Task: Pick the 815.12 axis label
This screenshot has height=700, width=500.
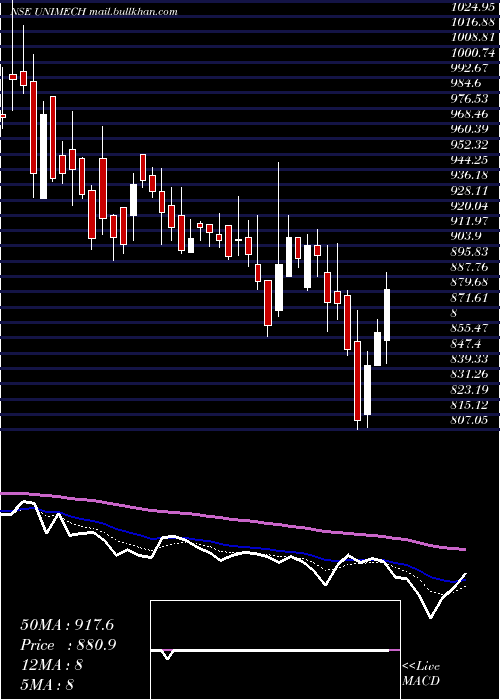Action: pyautogui.click(x=470, y=405)
